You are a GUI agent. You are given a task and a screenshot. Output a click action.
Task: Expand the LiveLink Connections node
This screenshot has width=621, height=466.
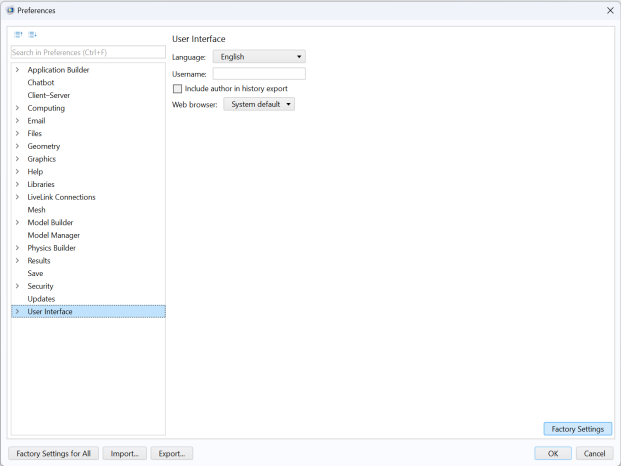pyautogui.click(x=17, y=197)
